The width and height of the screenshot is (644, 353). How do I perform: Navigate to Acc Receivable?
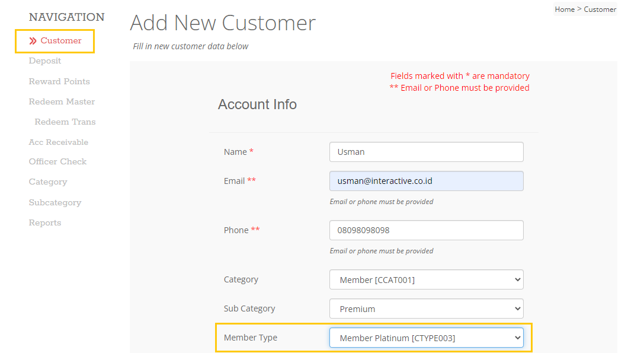[59, 142]
